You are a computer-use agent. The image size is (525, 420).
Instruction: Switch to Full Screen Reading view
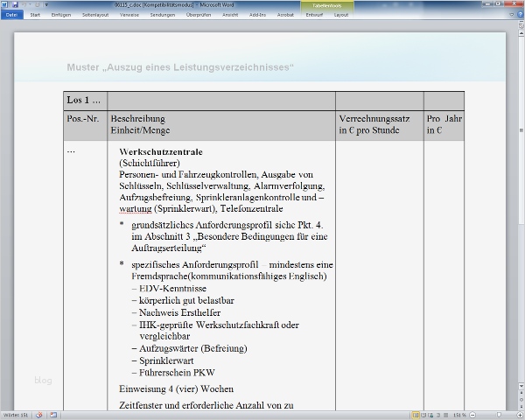click(x=423, y=416)
